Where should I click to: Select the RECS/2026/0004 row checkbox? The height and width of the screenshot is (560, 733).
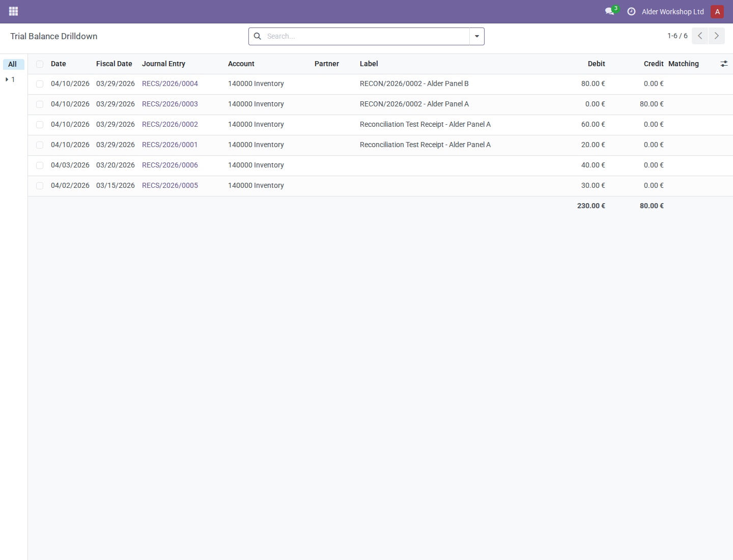[x=40, y=84]
